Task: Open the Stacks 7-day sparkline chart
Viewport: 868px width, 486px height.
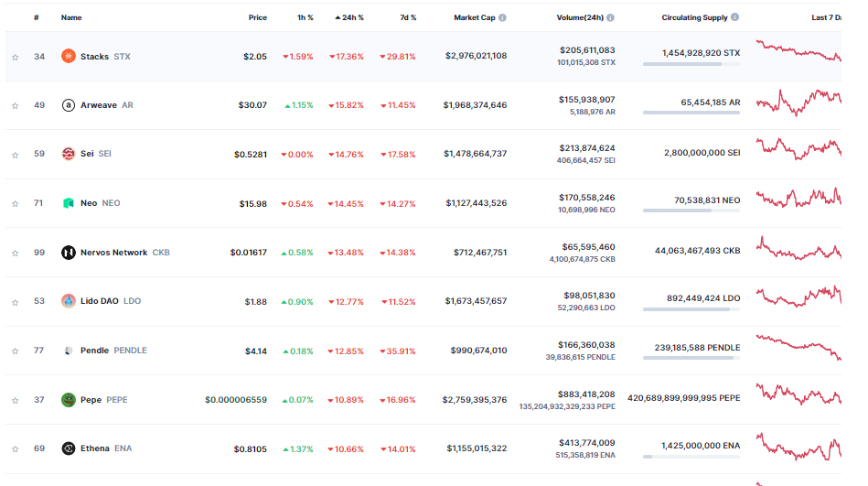Action: [798, 51]
